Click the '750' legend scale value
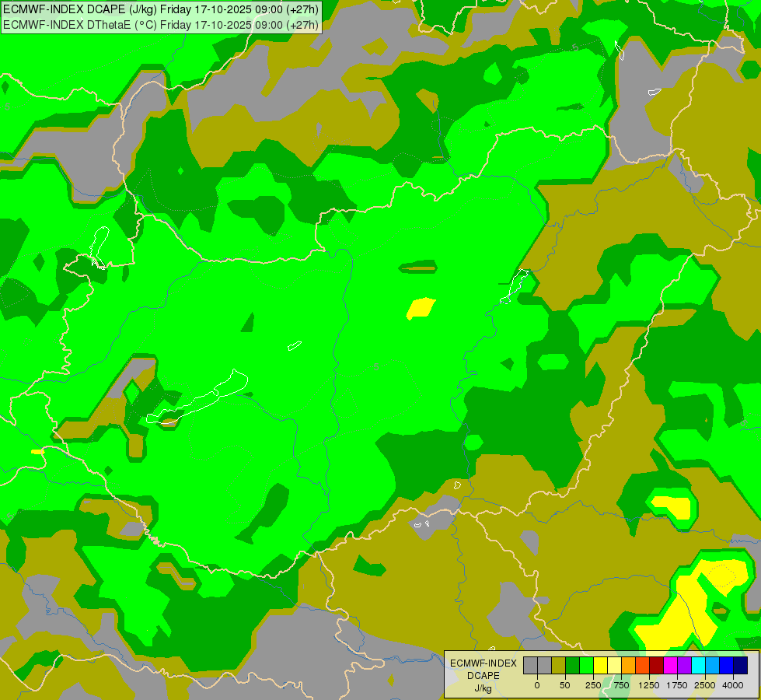761x700 pixels. [x=621, y=685]
